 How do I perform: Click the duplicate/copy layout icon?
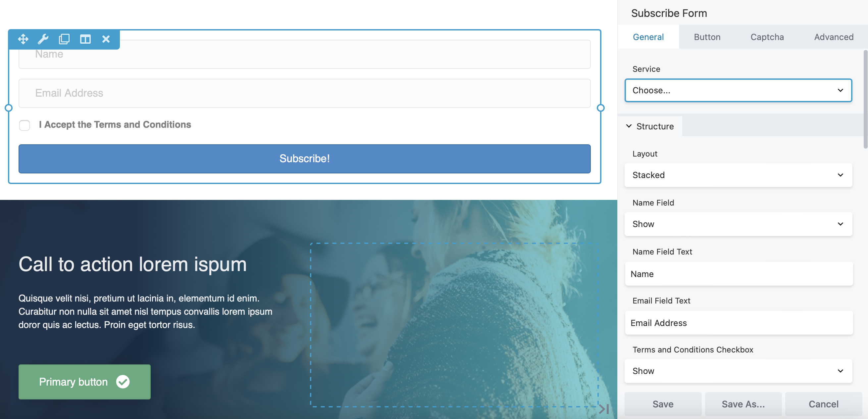point(64,39)
